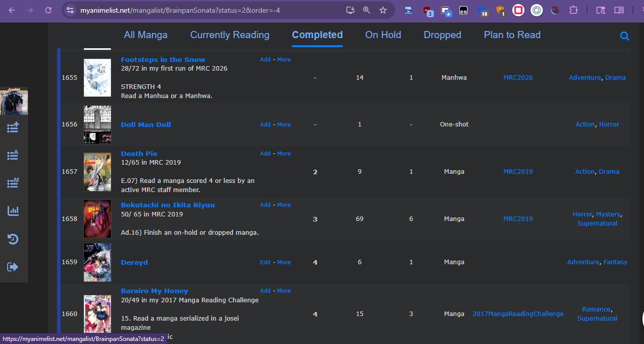
Task: Click the browser forward arrow
Action: (x=30, y=10)
